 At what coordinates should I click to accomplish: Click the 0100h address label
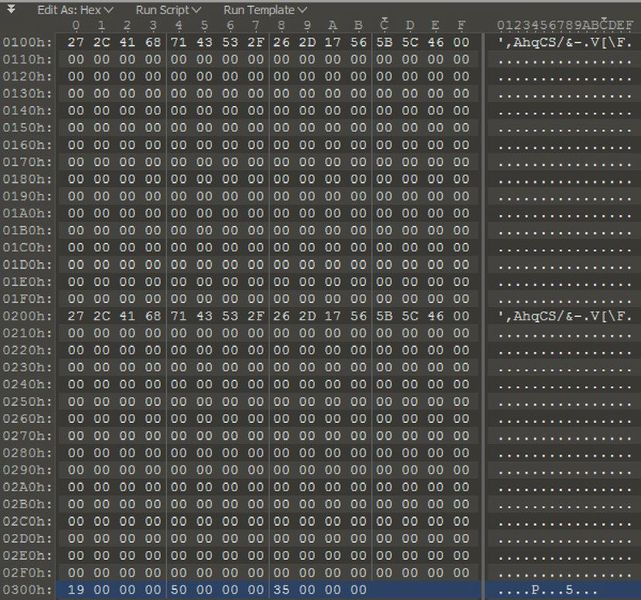[x=27, y=43]
